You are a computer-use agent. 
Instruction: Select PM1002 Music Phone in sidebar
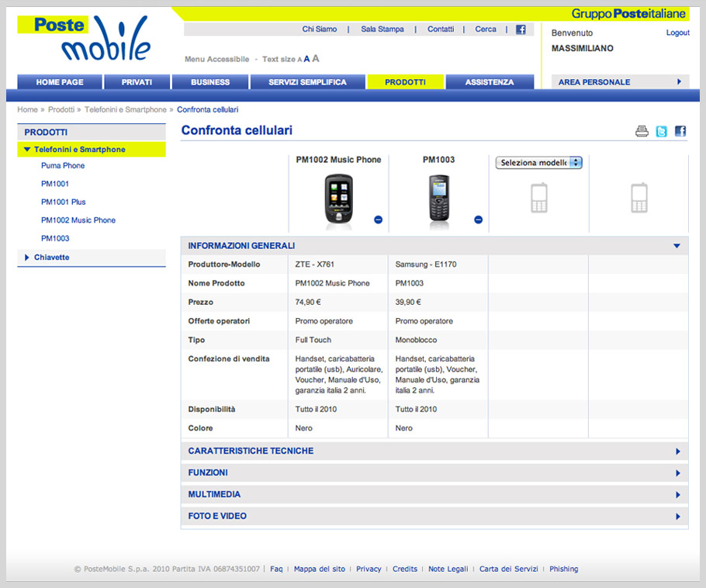[x=78, y=220]
